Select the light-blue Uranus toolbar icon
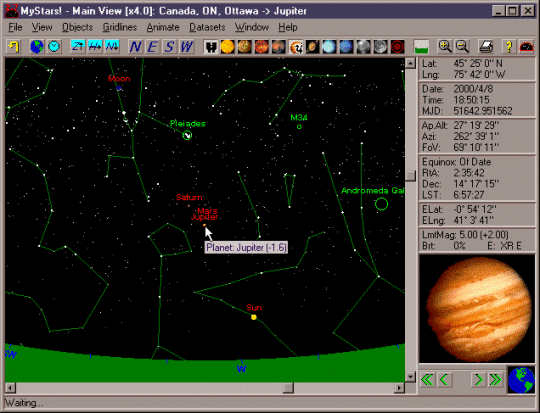This screenshot has width=540, height=413. 329,47
